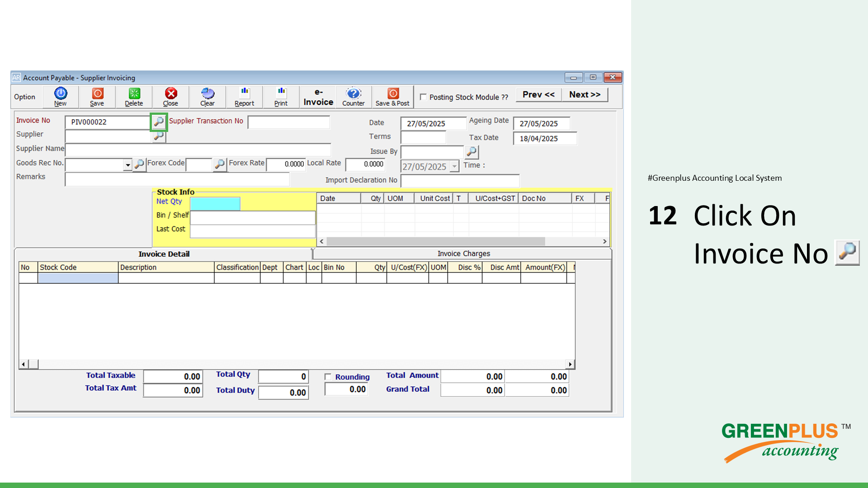The width and height of the screenshot is (868, 488).
Task: Open the Option menu
Action: point(24,97)
